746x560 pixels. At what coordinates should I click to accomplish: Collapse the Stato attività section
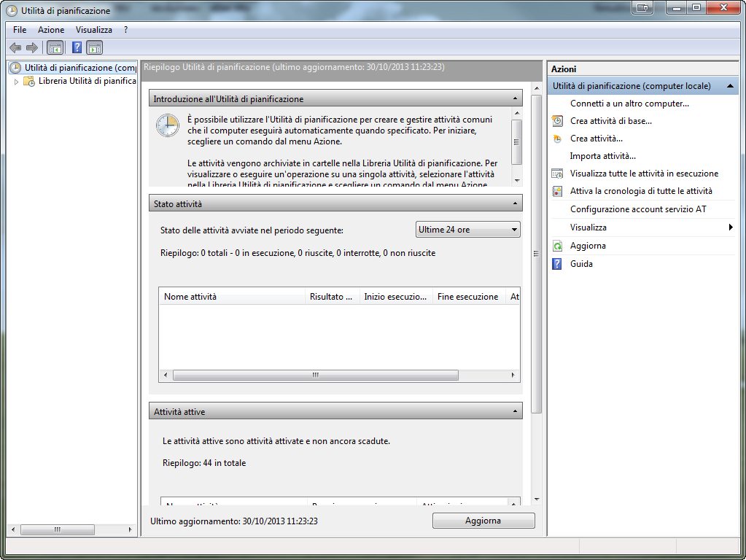tap(516, 203)
